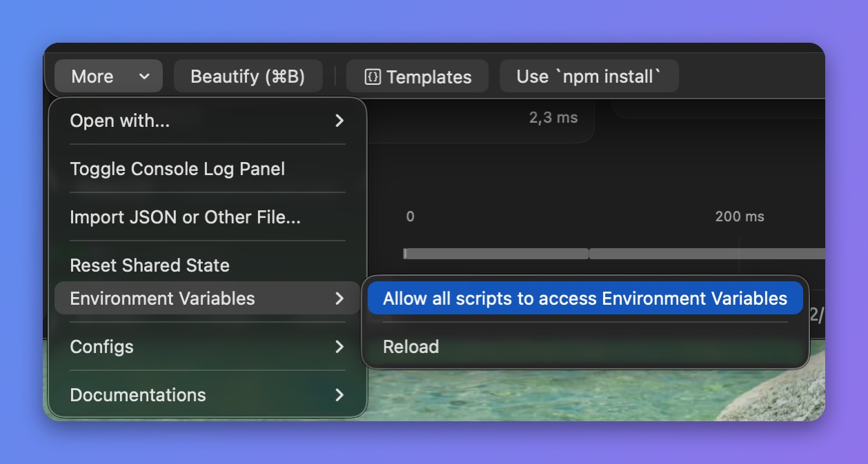868x464 pixels.
Task: Click the curly-braces Templates icon
Action: (x=373, y=77)
